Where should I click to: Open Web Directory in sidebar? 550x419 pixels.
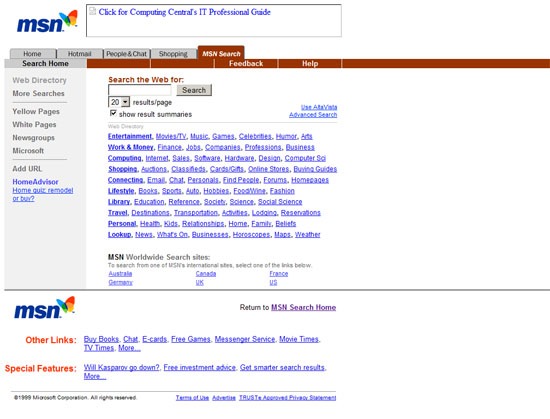coord(39,80)
